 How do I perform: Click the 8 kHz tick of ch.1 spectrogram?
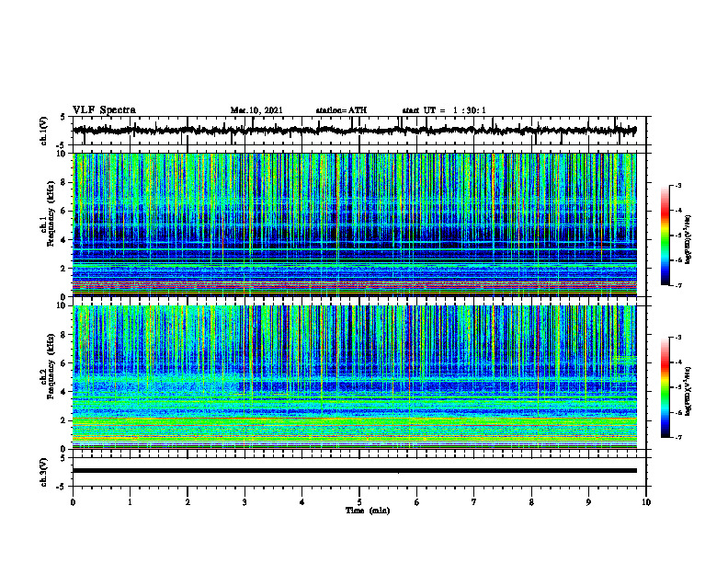64,182
